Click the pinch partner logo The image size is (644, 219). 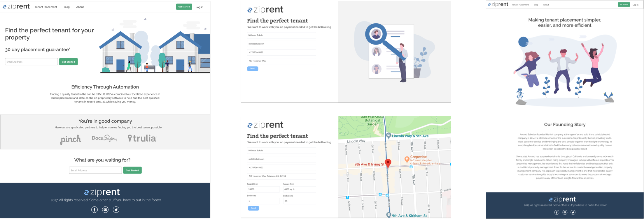71,139
